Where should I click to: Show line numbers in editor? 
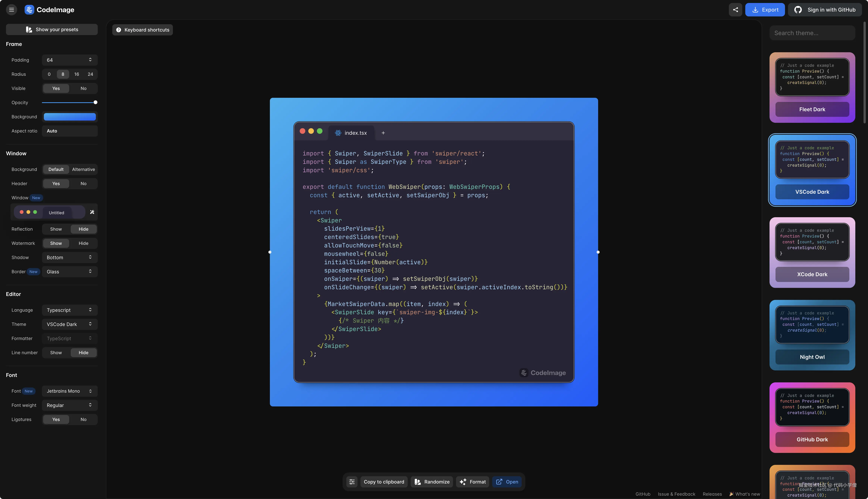pos(56,353)
